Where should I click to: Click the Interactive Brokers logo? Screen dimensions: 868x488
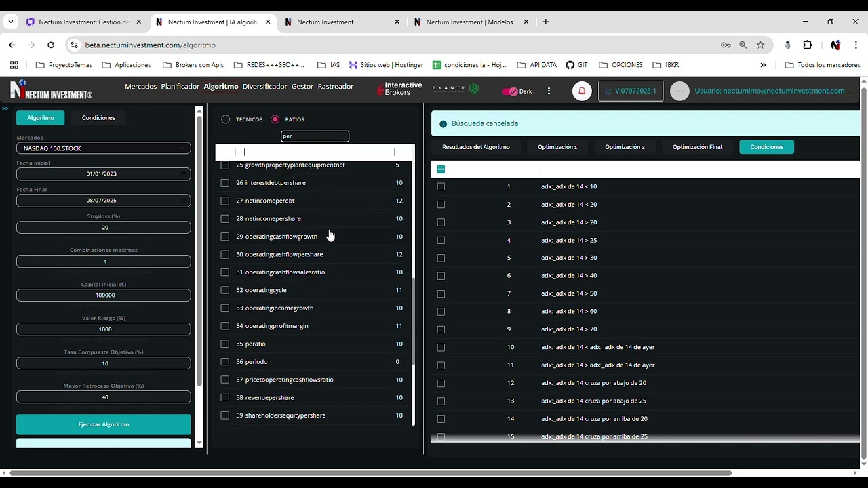pyautogui.click(x=399, y=89)
